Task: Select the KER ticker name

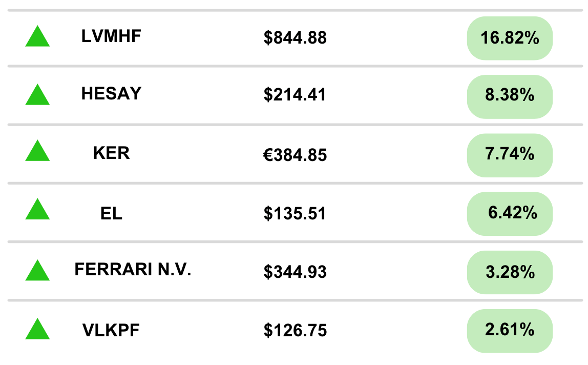Action: pos(111,153)
